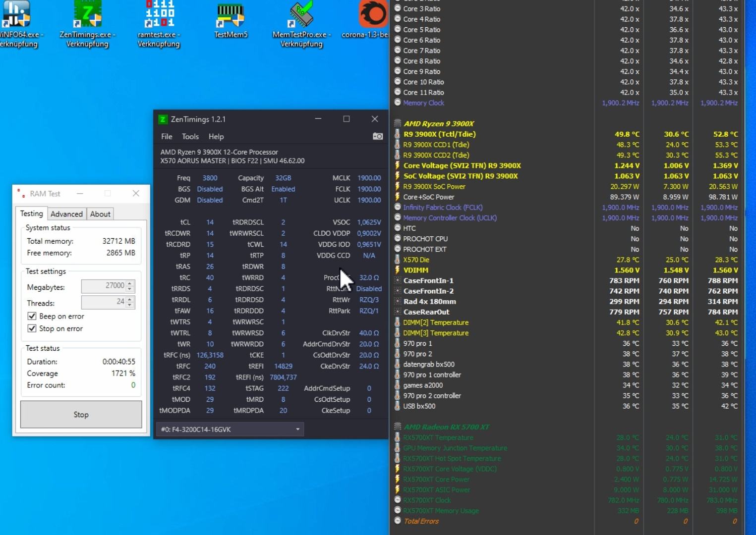This screenshot has height=535, width=756.
Task: Click circle icon for Total Errors row
Action: [398, 521]
